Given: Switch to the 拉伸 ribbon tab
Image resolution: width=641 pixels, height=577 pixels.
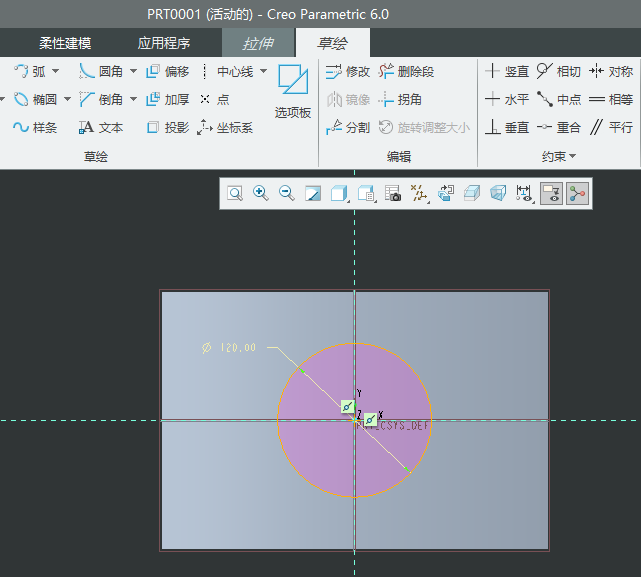Looking at the screenshot, I should [x=258, y=43].
